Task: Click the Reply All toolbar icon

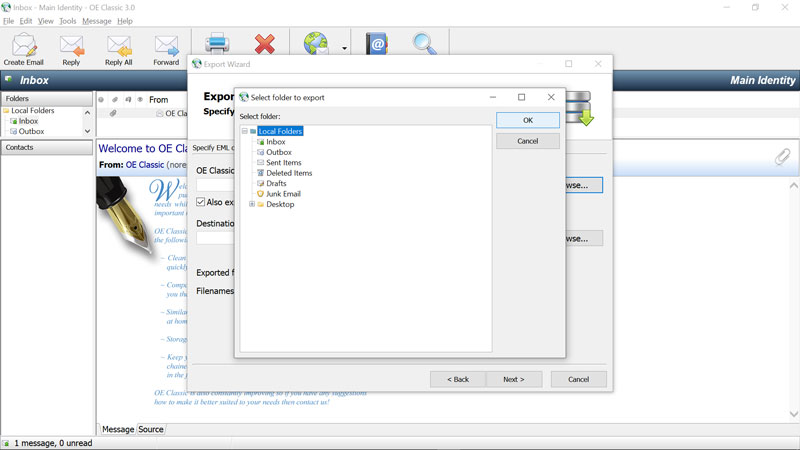Action: (118, 50)
